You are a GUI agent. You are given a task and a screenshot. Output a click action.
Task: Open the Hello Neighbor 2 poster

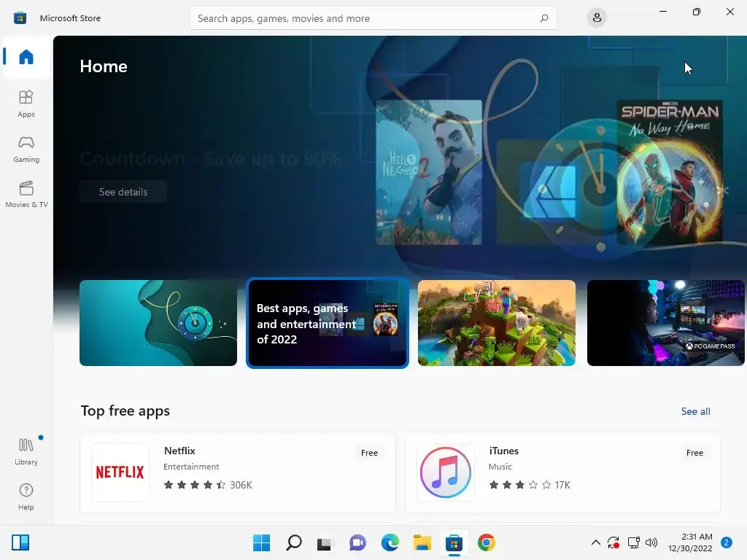429,172
